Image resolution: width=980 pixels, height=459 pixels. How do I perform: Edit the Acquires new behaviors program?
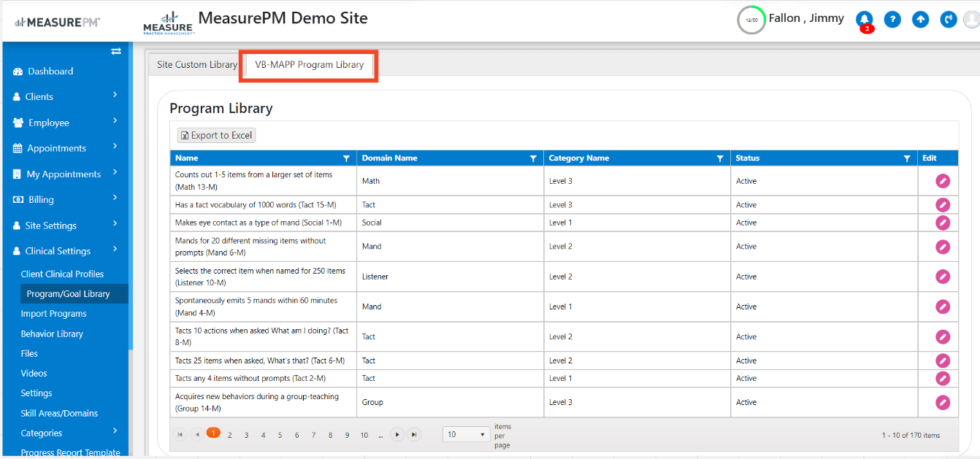coord(943,402)
